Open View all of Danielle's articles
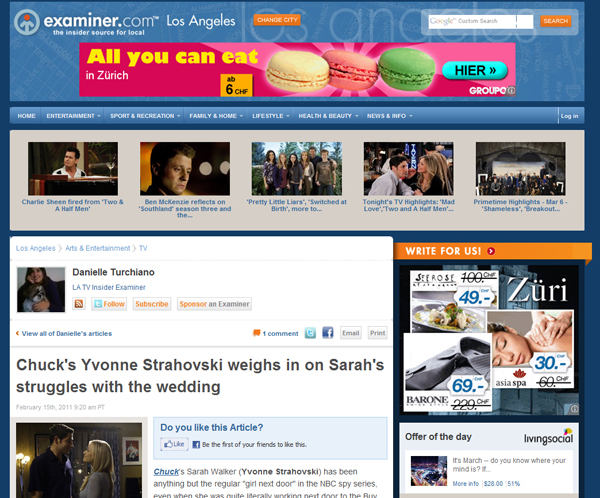This screenshot has width=600, height=498. pos(66,333)
